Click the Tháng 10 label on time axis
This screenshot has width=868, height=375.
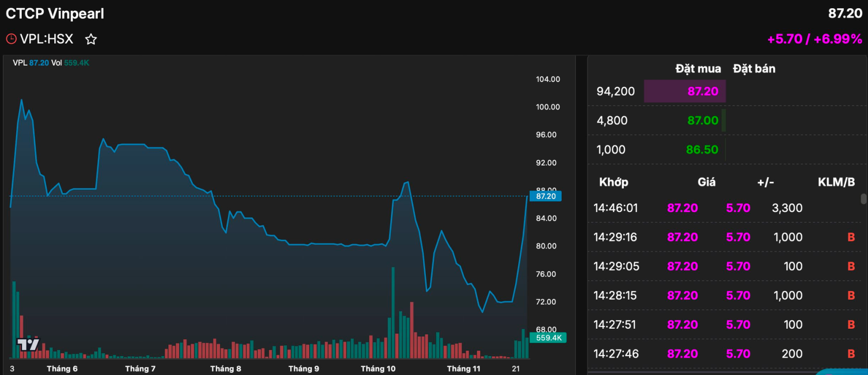(378, 368)
